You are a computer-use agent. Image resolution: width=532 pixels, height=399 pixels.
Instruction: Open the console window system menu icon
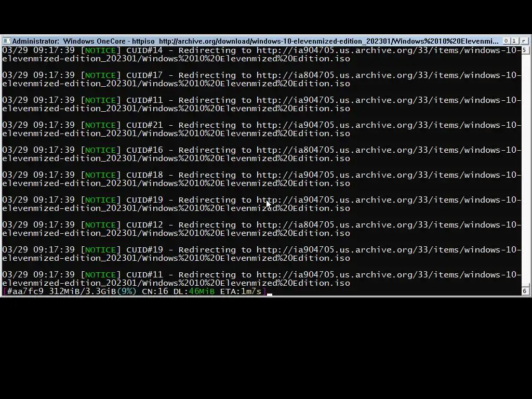point(6,41)
